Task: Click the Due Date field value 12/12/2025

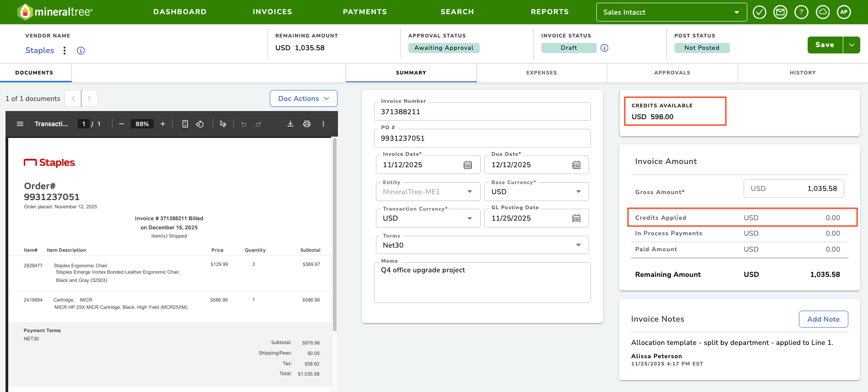Action: [x=511, y=165]
